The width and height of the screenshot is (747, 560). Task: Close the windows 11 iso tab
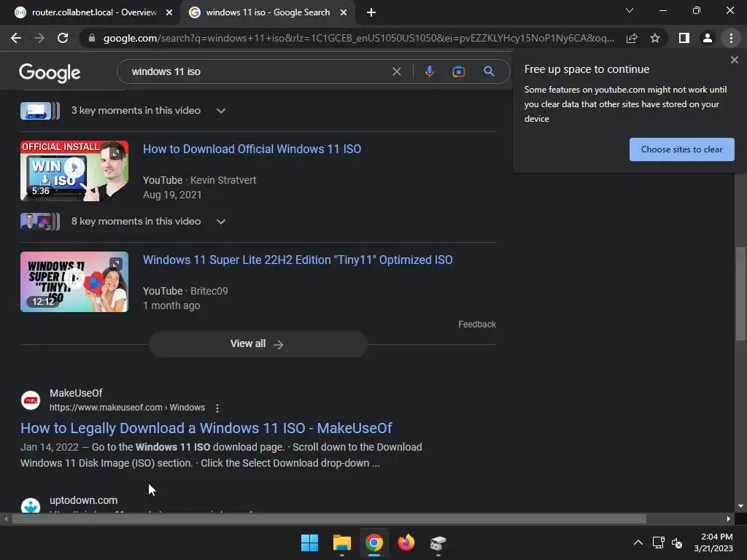tap(344, 12)
